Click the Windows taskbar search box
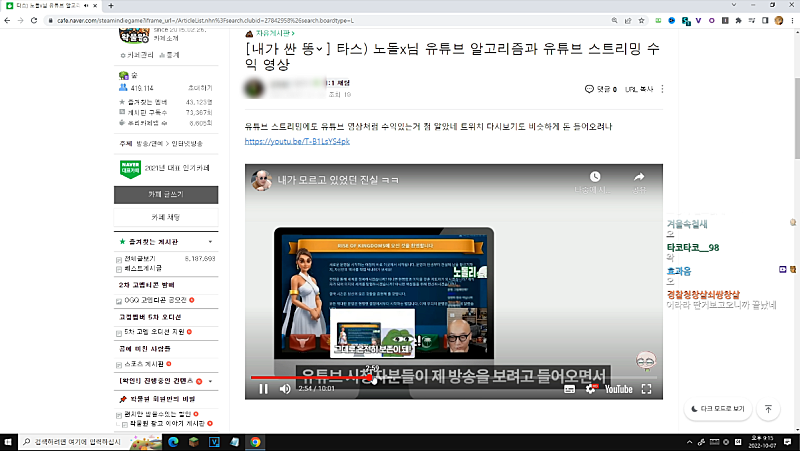Viewport: 800px width, 451px height. [90, 442]
